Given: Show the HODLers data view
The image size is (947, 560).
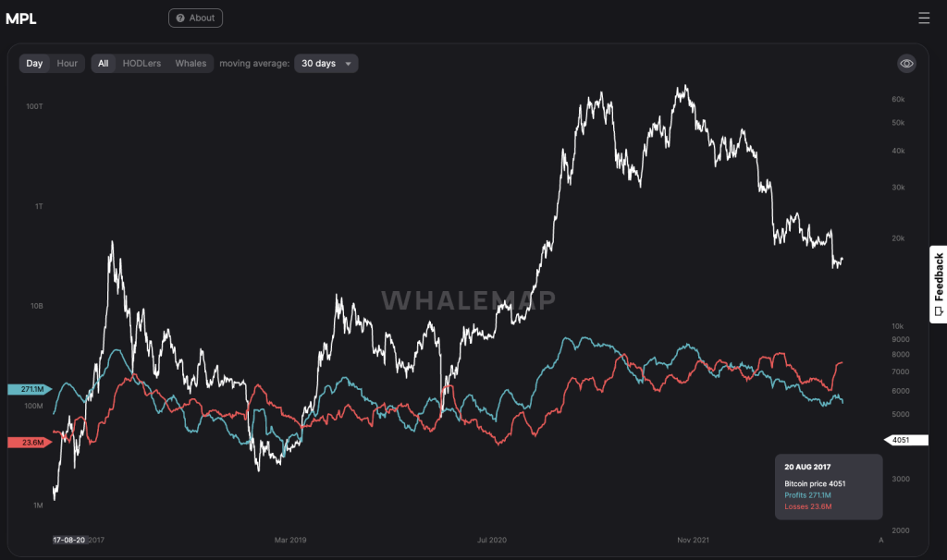Looking at the screenshot, I should tap(141, 64).
